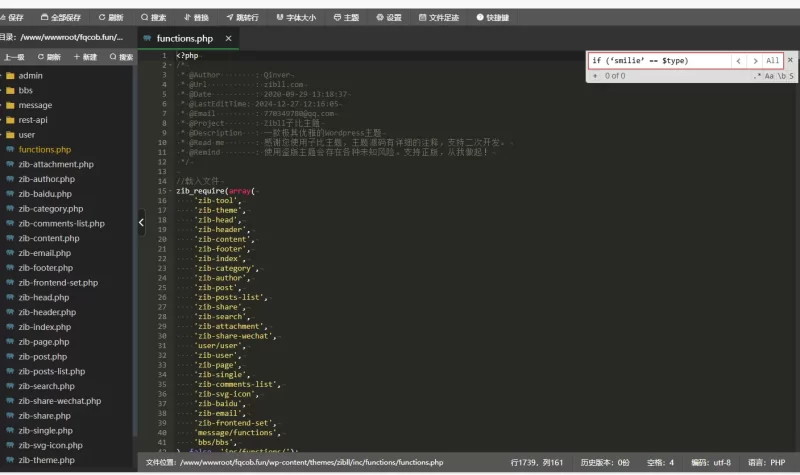Fold zib_require array at line 15

[170, 191]
